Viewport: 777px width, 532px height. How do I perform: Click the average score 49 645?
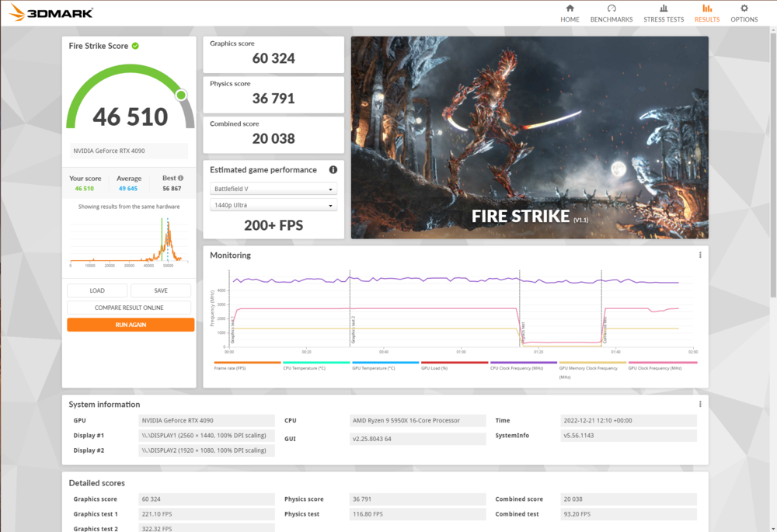[128, 188]
